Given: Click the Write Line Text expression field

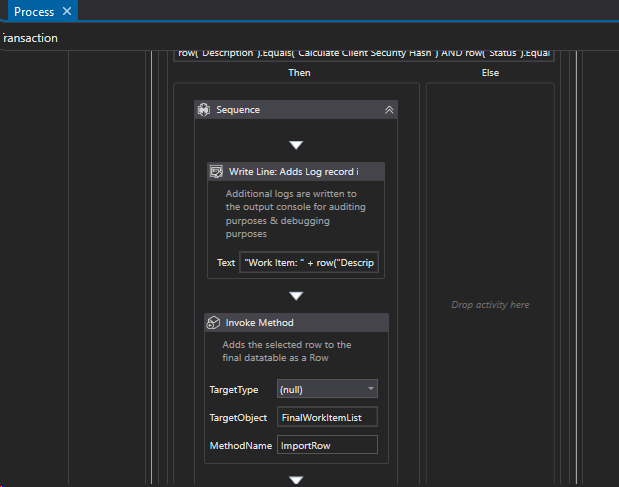Looking at the screenshot, I should pos(309,262).
